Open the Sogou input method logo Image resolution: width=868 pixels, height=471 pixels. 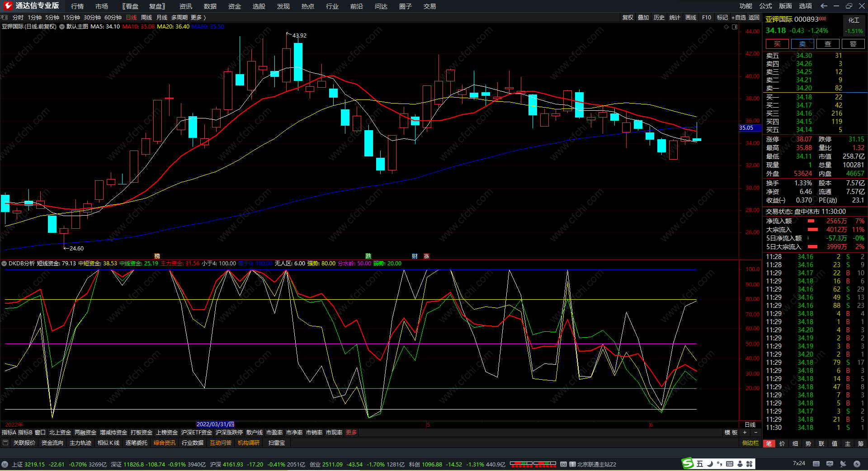click(688, 463)
